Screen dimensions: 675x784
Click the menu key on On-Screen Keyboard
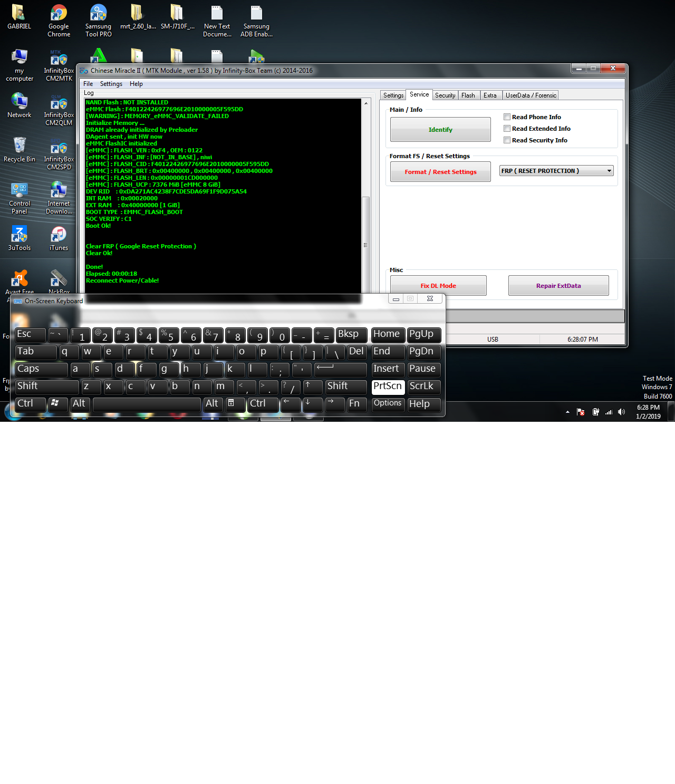[x=235, y=404]
